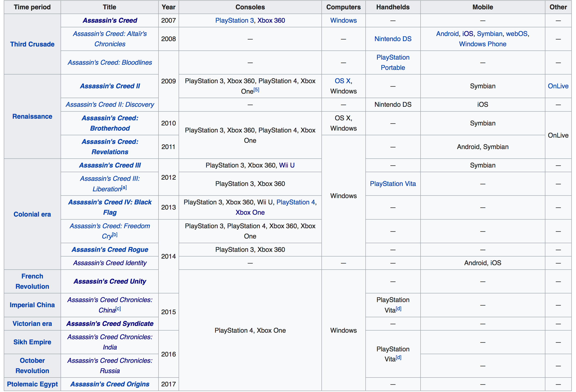Open the blue OnLive link
The image size is (576, 392).
(x=558, y=86)
